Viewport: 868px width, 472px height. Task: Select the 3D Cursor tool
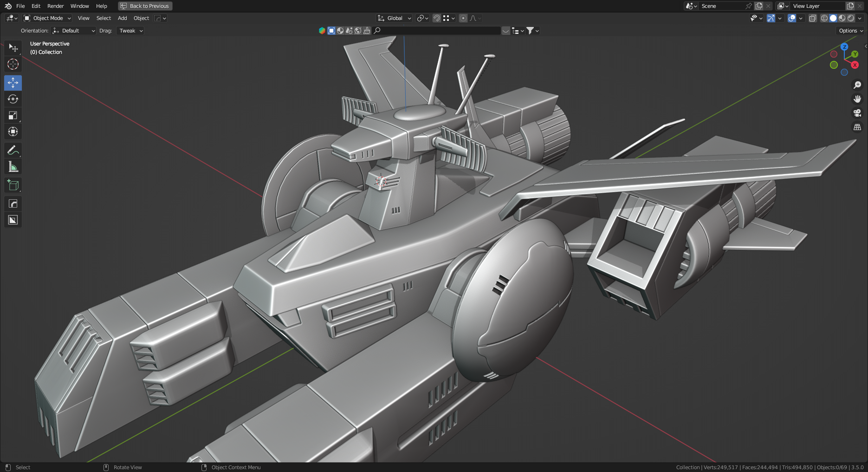pos(13,64)
